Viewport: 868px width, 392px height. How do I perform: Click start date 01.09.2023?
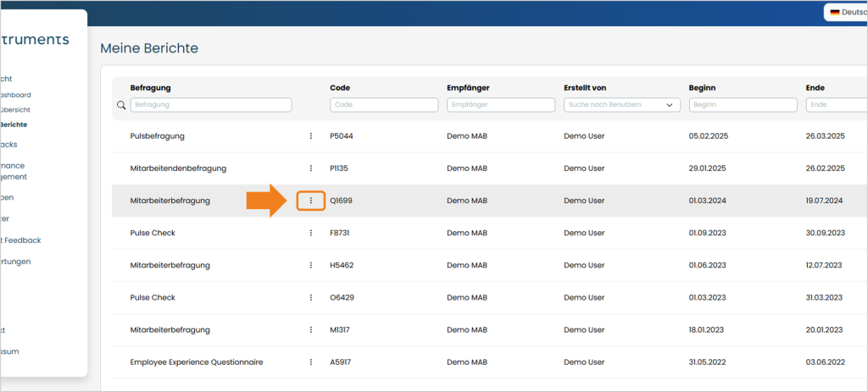point(708,233)
